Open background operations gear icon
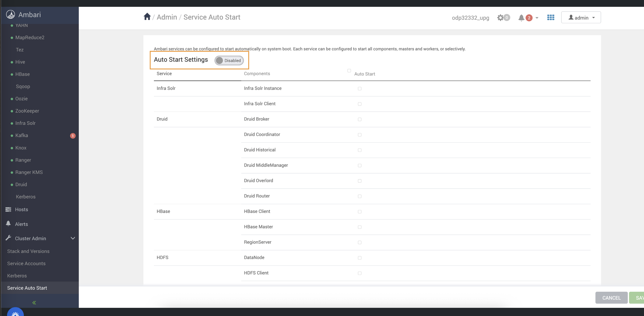 tap(500, 17)
